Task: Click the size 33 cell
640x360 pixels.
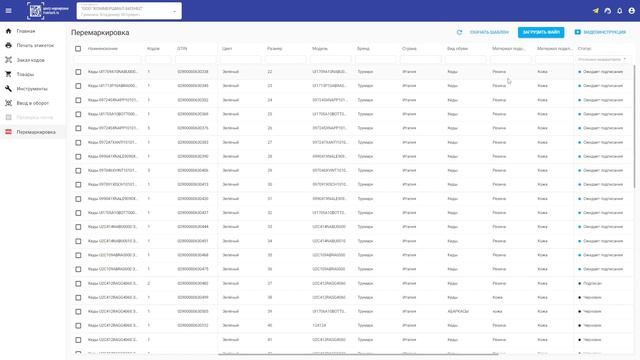Action: click(270, 227)
